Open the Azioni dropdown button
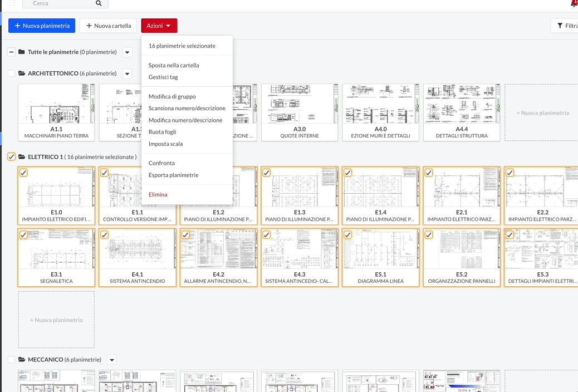Screen dimensions: 578x392 pos(159,26)
